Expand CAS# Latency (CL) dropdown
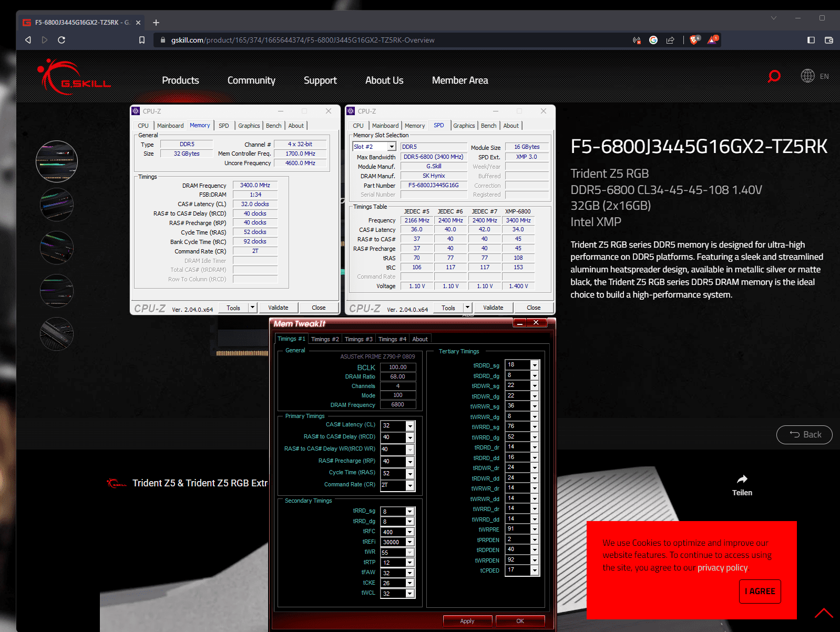 [410, 426]
